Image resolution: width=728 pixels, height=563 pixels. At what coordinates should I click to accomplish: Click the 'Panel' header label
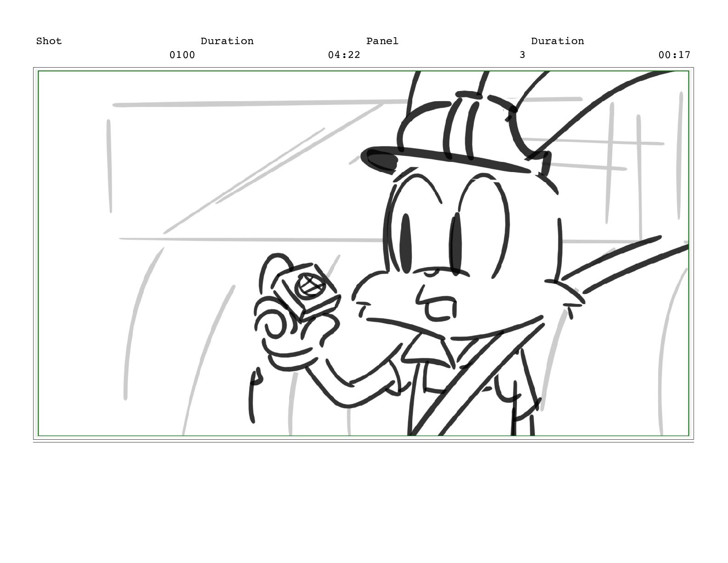382,41
